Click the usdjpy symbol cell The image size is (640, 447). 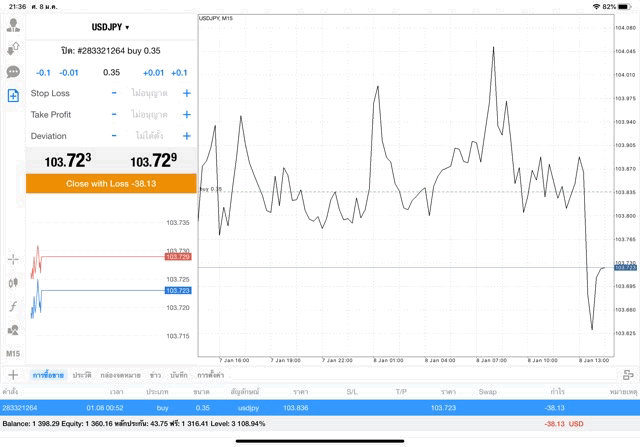248,408
